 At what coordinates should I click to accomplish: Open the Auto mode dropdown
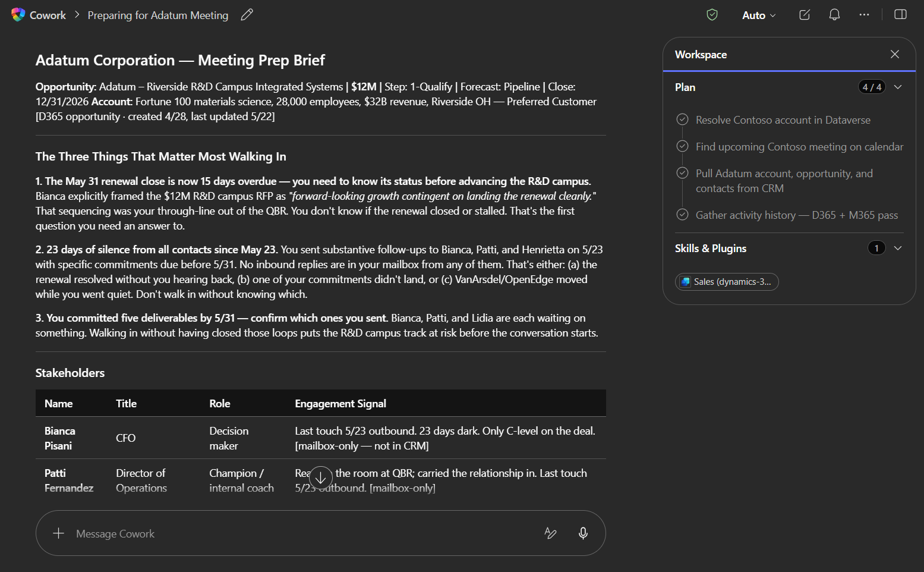click(759, 15)
